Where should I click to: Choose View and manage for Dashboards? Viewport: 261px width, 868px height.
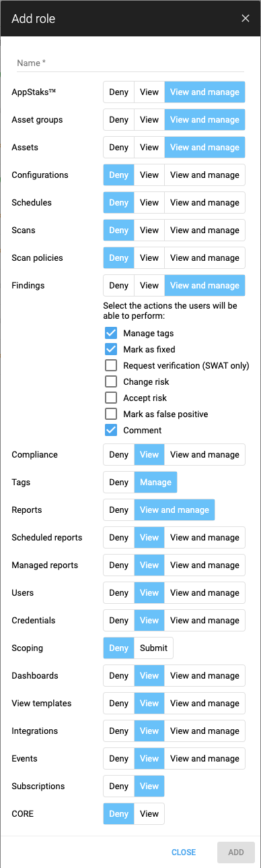(204, 676)
